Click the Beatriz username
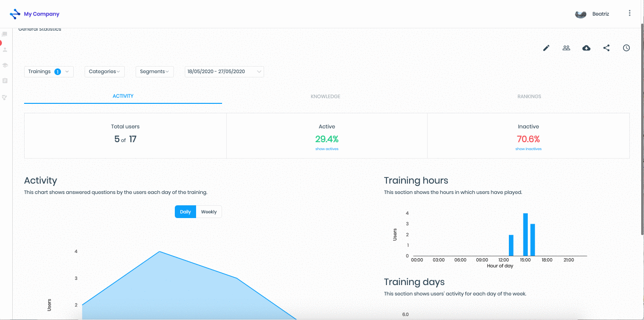The width and height of the screenshot is (644, 320). click(x=601, y=14)
